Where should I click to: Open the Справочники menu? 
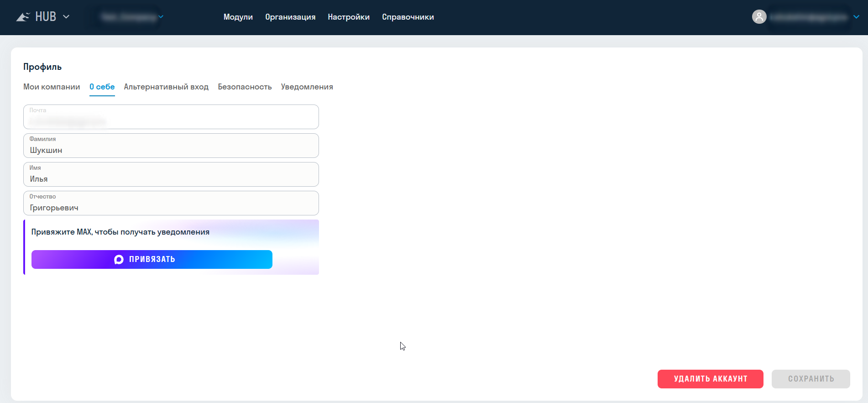(x=408, y=17)
